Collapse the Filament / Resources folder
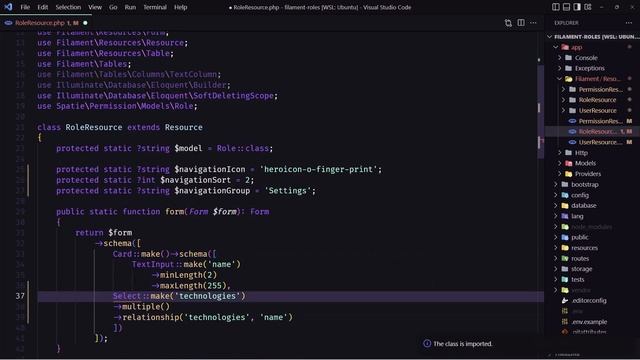 click(x=559, y=79)
